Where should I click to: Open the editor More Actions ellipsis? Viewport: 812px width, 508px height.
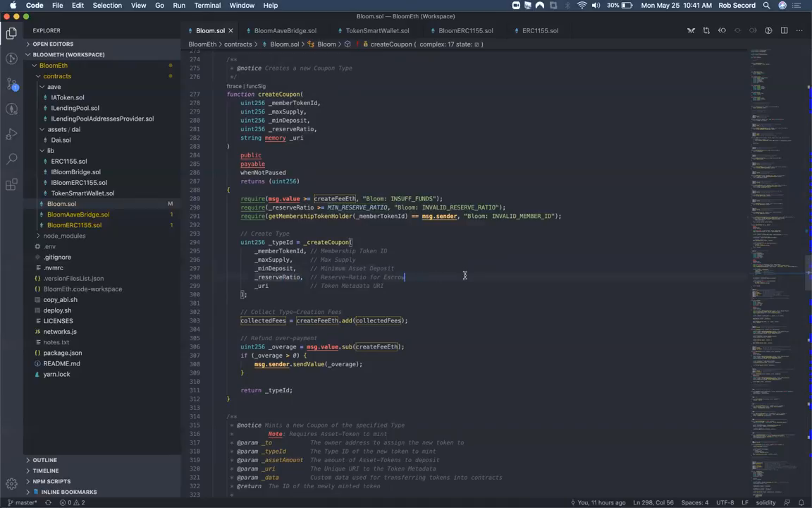799,30
